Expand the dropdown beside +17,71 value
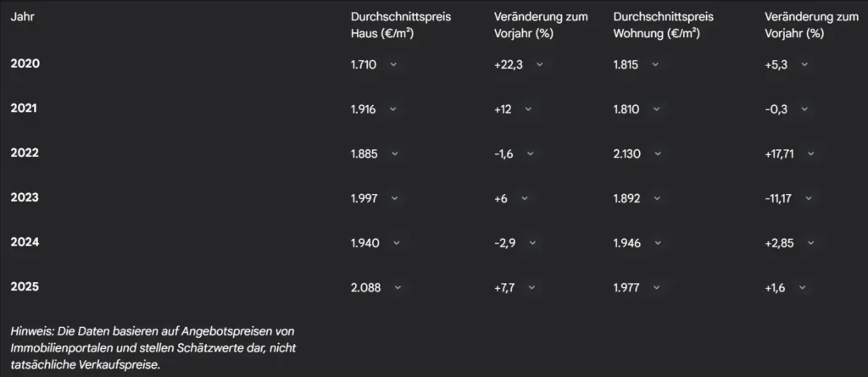 [x=810, y=154]
